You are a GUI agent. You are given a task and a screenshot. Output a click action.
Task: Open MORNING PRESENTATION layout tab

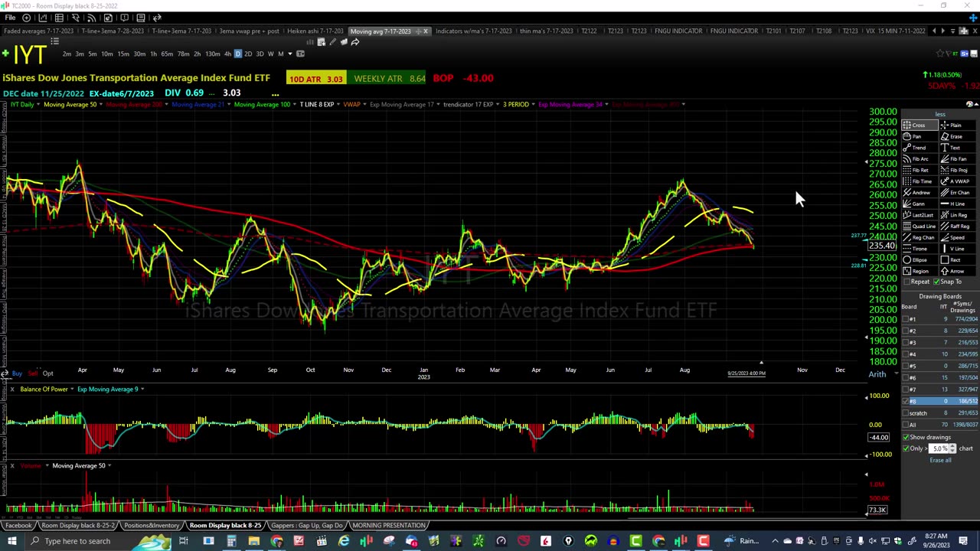[x=389, y=525]
